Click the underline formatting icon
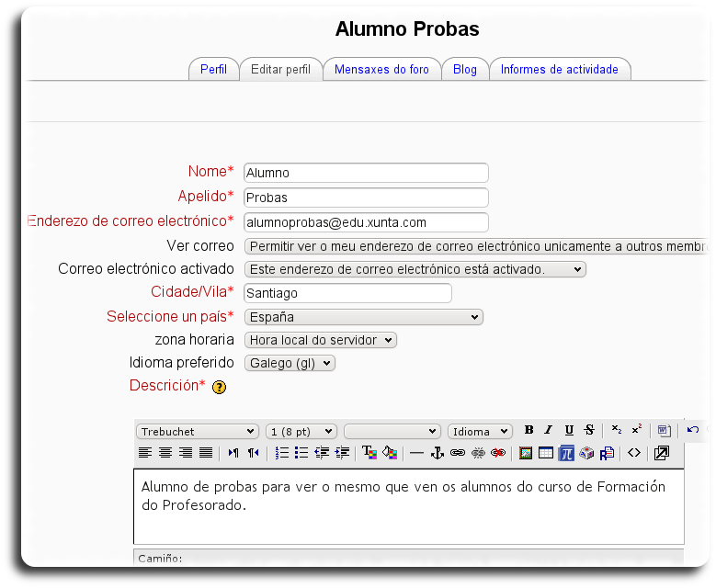This screenshot has height=588, width=716. 569,430
